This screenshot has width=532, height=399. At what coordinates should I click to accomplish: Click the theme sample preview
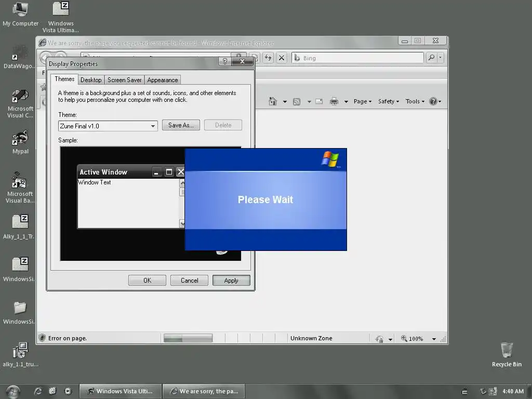pos(151,204)
